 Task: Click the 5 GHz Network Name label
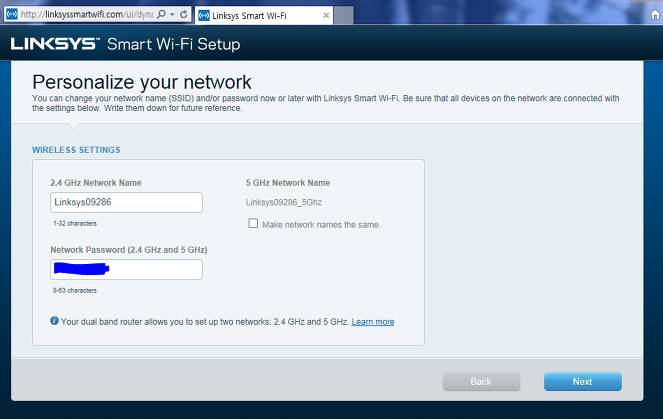pyautogui.click(x=288, y=183)
